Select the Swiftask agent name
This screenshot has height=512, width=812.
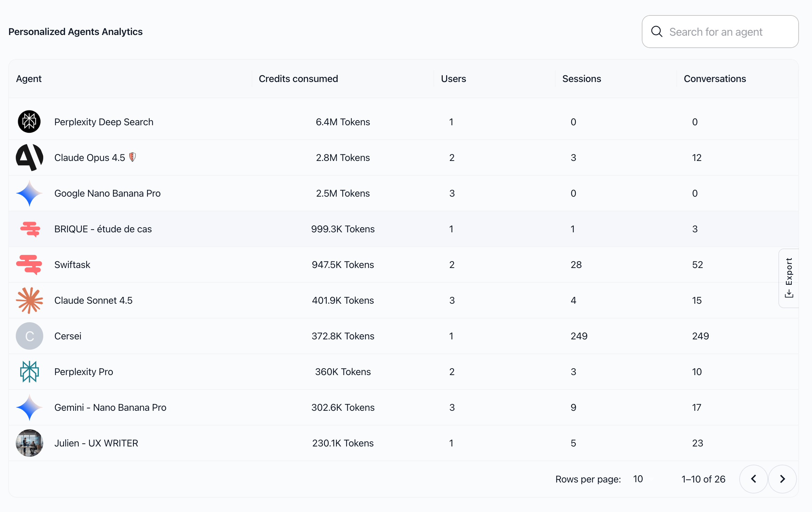point(72,265)
